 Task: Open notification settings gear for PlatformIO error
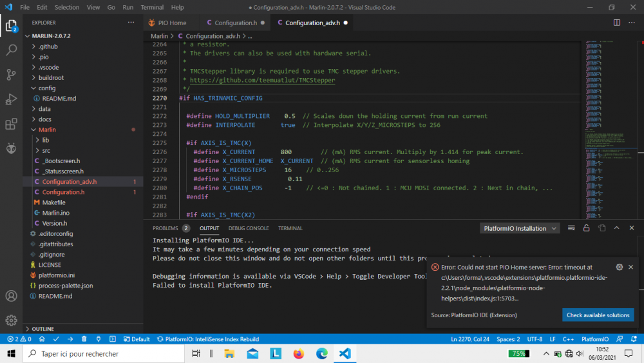pos(620,267)
